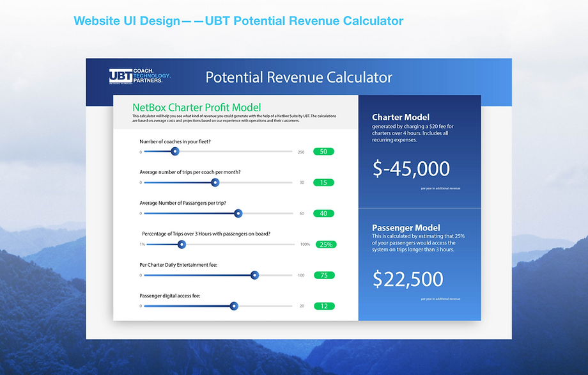
Task: Click the green 15 trips value badge
Action: coord(323,182)
